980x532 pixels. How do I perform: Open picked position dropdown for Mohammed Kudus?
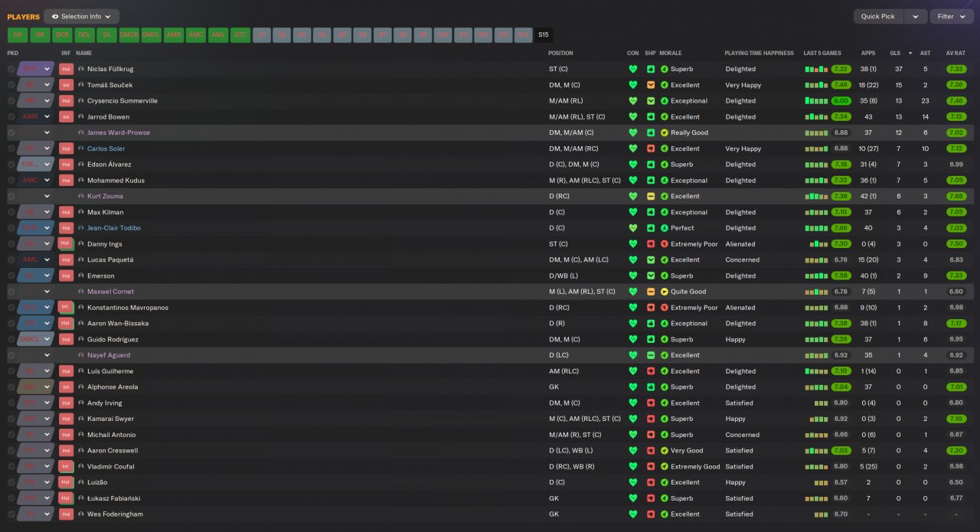coord(47,181)
